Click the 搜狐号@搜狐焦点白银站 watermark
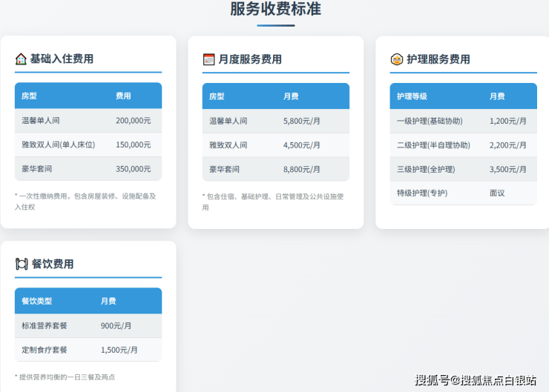549x392 pixels. [x=475, y=380]
